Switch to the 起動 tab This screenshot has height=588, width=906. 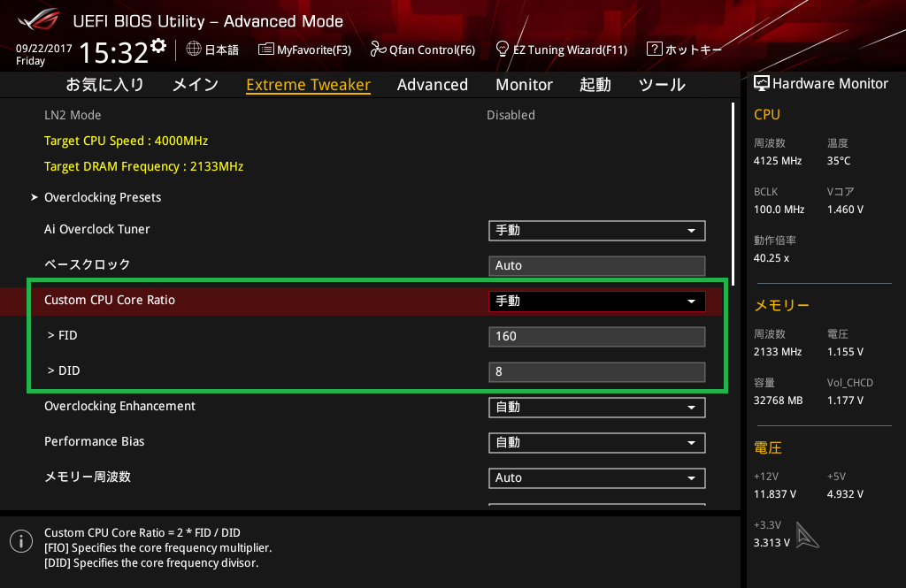(595, 84)
